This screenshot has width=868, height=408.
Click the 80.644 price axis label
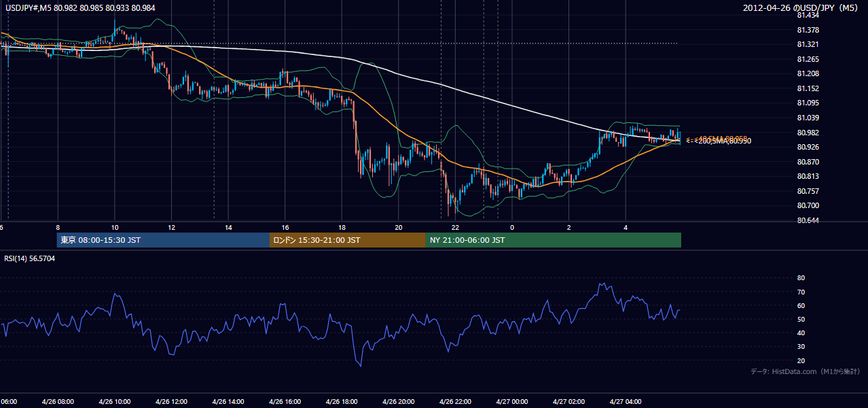coord(808,220)
